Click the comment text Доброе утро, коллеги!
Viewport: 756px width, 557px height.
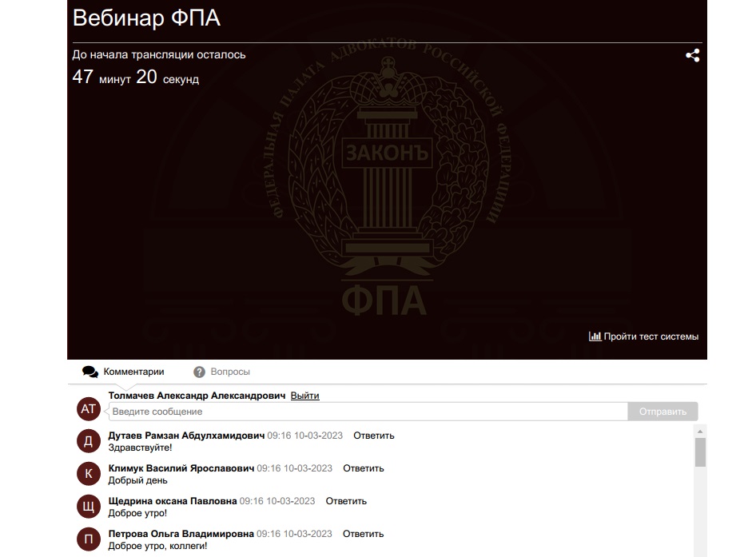pos(157,546)
